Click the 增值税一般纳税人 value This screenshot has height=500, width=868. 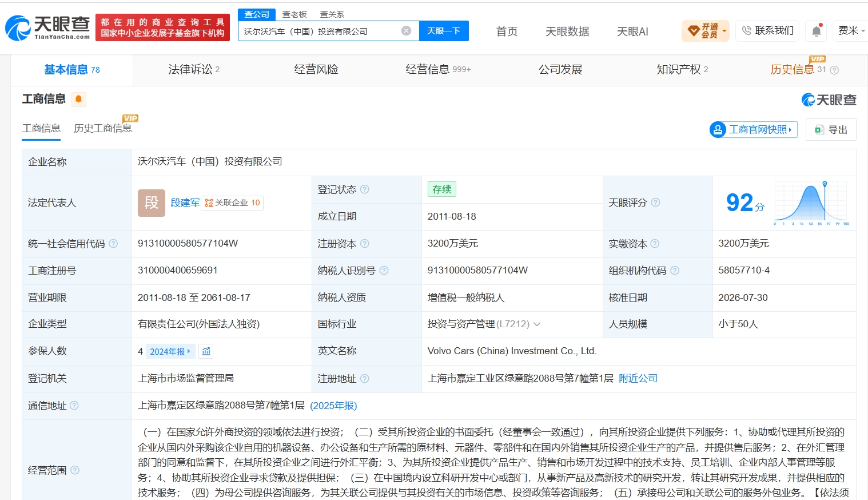tap(466, 297)
